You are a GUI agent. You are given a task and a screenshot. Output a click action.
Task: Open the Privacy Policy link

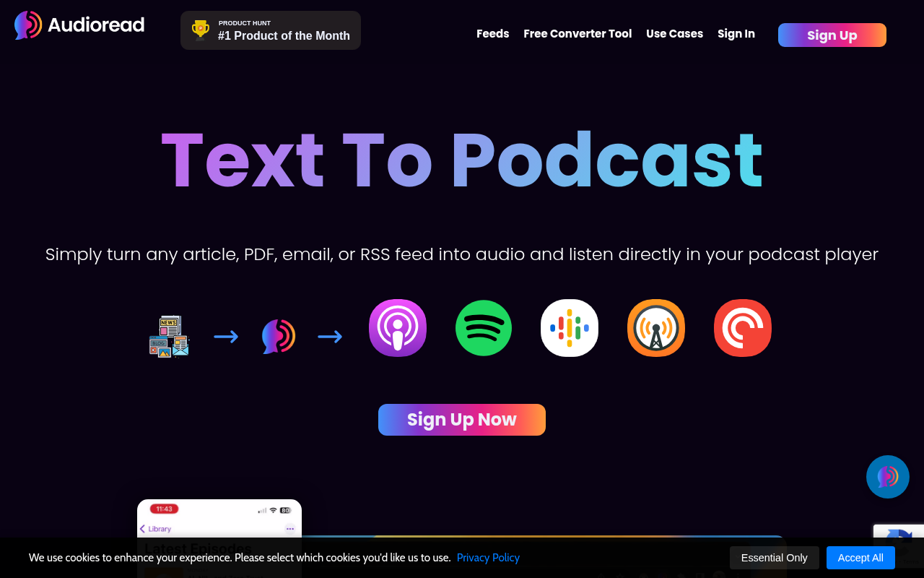click(x=488, y=557)
